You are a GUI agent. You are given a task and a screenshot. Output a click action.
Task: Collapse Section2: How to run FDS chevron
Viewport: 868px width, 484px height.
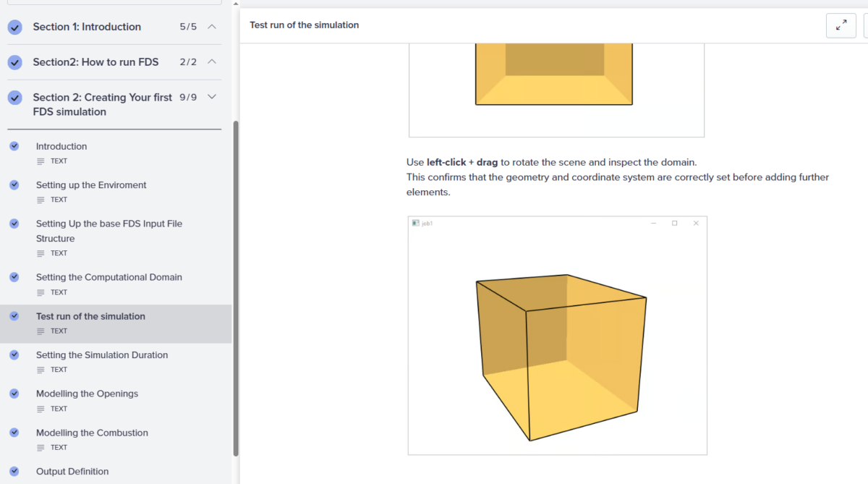(x=212, y=62)
